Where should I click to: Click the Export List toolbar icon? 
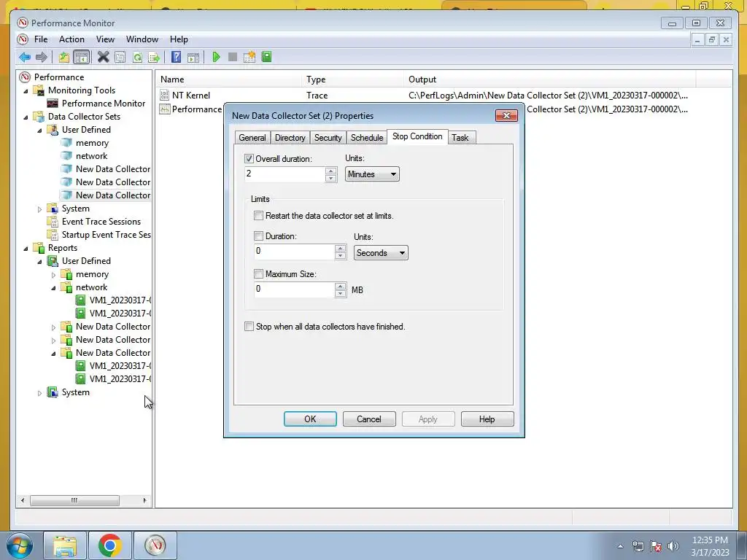(154, 58)
